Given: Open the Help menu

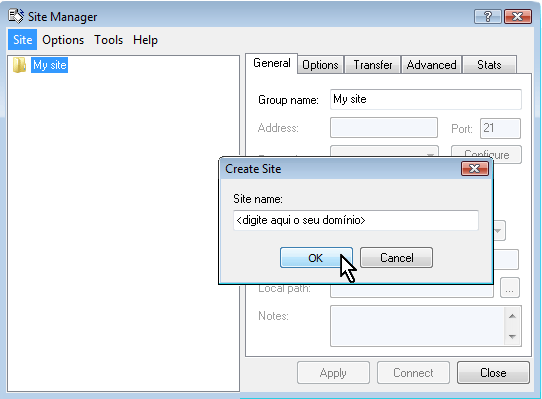Looking at the screenshot, I should [x=145, y=40].
